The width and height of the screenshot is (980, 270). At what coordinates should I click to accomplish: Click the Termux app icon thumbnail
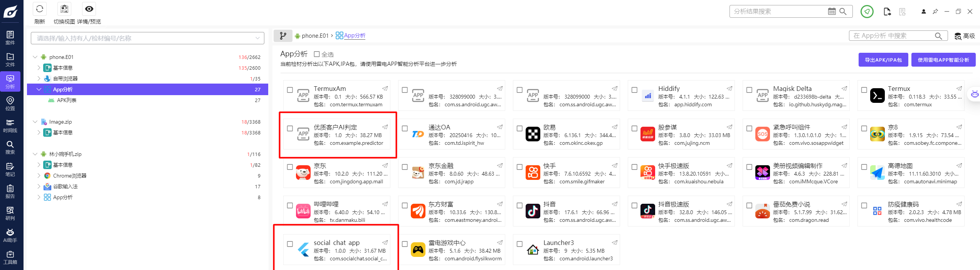[877, 96]
